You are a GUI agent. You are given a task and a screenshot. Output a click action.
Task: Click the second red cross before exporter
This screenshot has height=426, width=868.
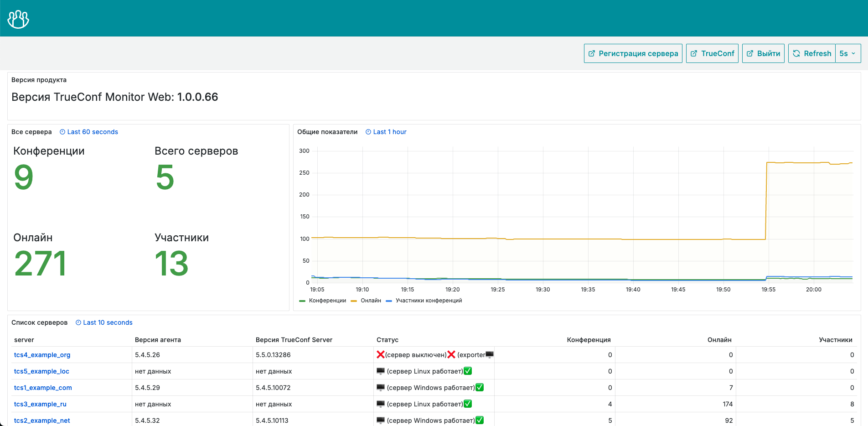[x=451, y=354]
